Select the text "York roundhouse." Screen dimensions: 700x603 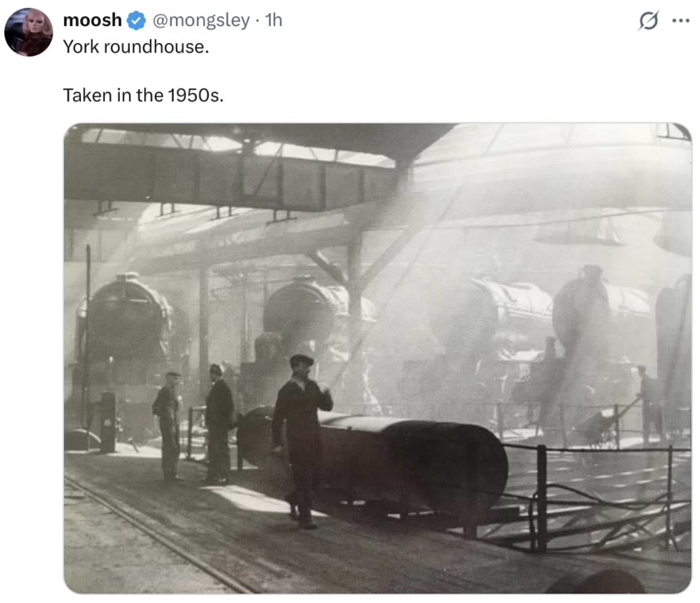pyautogui.click(x=135, y=47)
